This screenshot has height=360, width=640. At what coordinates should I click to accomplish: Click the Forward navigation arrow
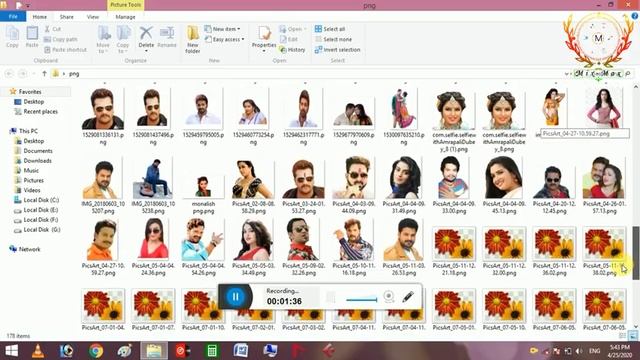(23, 73)
